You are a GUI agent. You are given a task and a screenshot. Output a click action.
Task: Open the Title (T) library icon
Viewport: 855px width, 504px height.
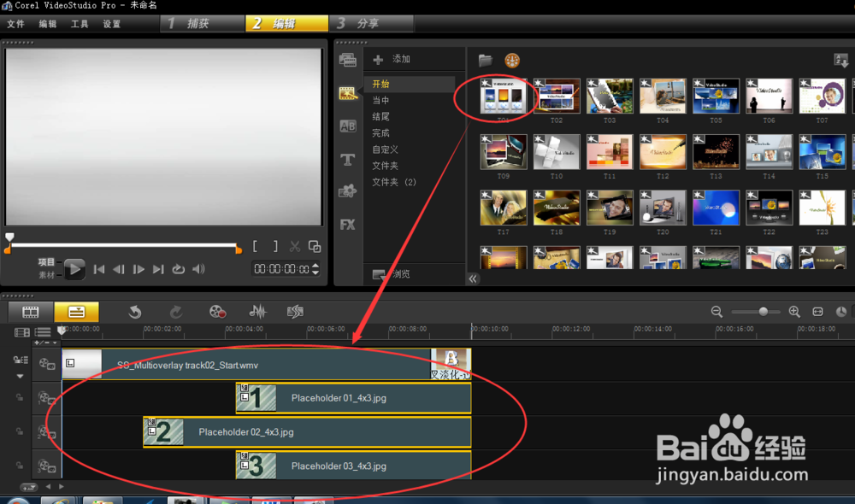pyautogui.click(x=347, y=160)
